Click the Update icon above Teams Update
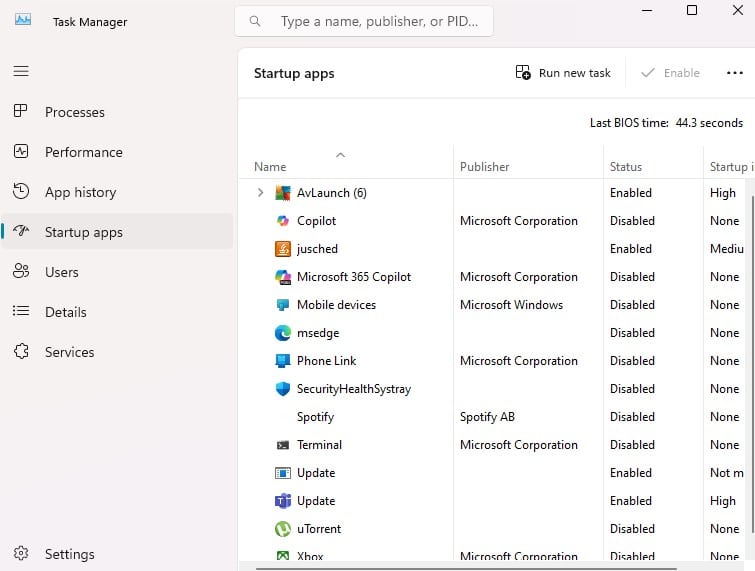Image resolution: width=755 pixels, height=571 pixels. pyautogui.click(x=283, y=473)
